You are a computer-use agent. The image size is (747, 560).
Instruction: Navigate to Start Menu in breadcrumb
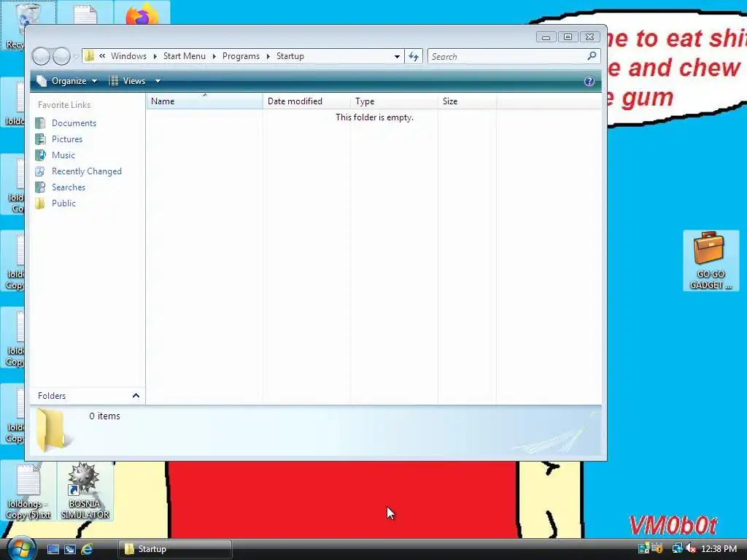pyautogui.click(x=185, y=56)
